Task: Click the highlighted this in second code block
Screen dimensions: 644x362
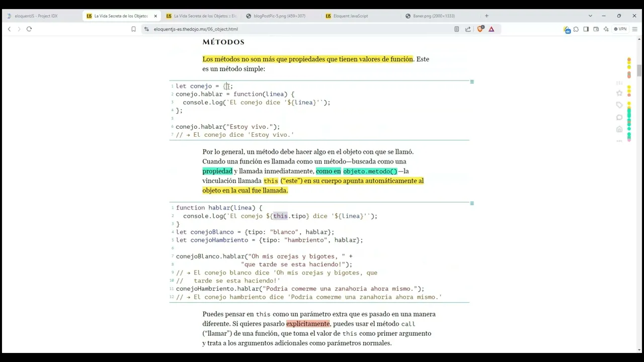Action: click(x=280, y=216)
